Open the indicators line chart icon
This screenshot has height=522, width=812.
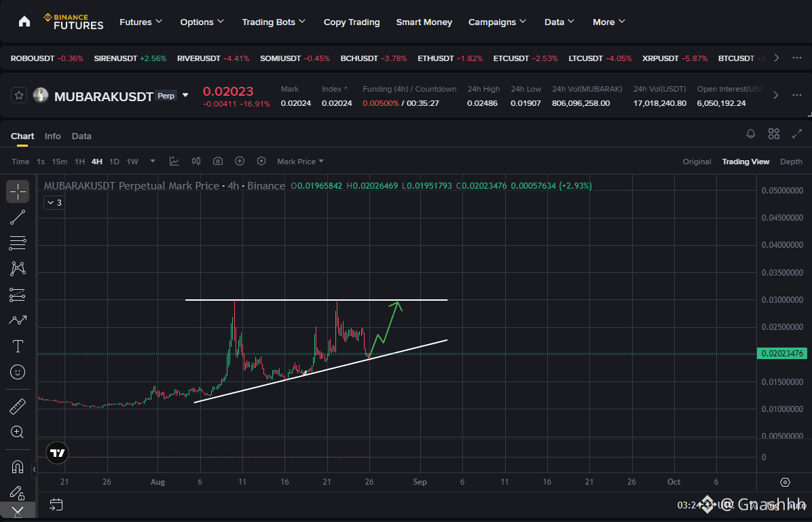click(x=174, y=162)
